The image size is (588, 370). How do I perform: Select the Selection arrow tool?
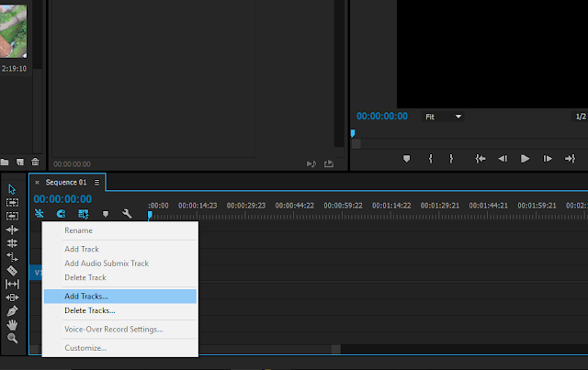pyautogui.click(x=12, y=189)
